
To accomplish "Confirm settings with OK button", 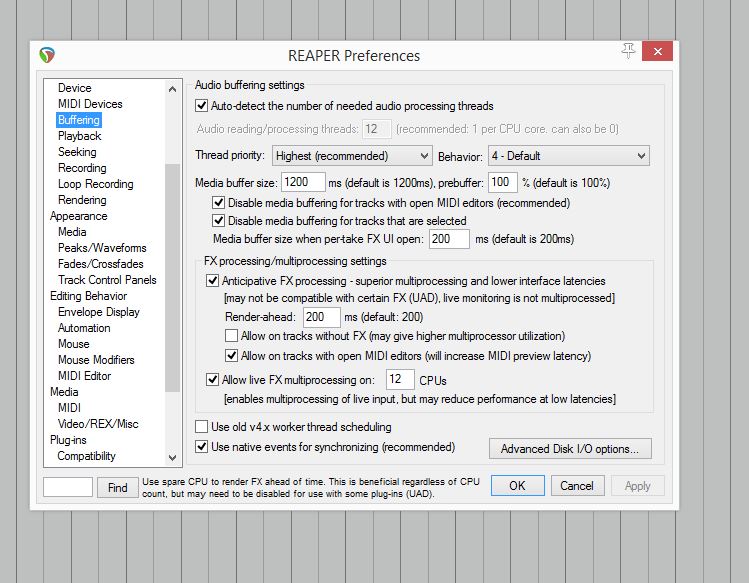I will [x=517, y=486].
